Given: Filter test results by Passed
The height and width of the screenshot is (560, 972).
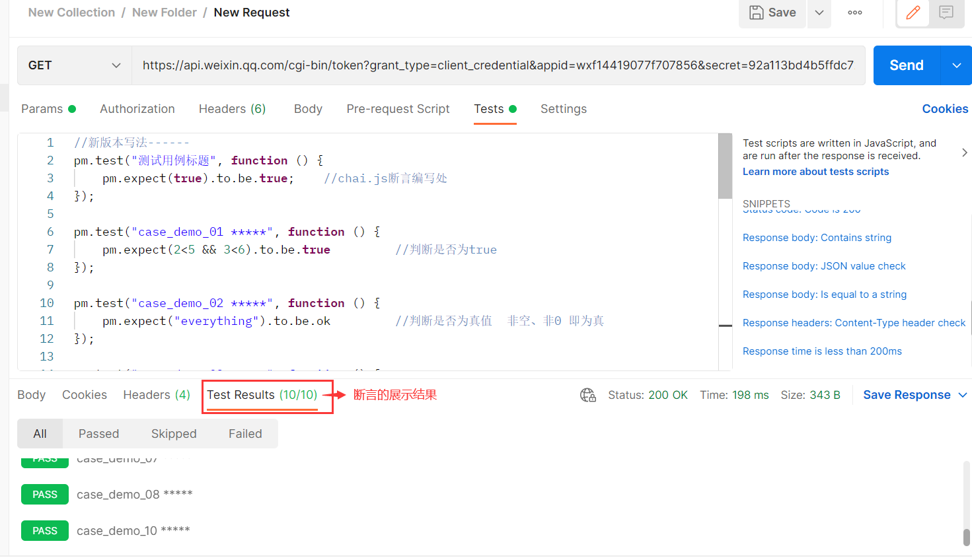Looking at the screenshot, I should tap(98, 434).
